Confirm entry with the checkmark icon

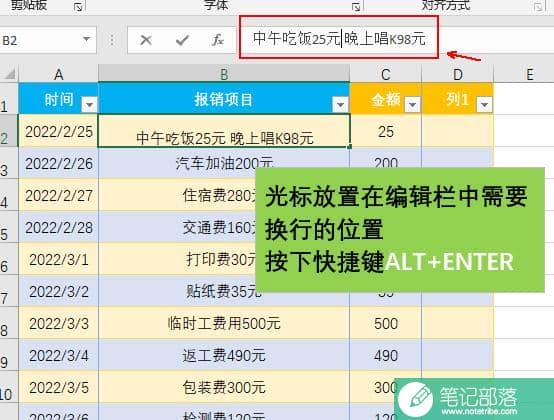[x=182, y=40]
